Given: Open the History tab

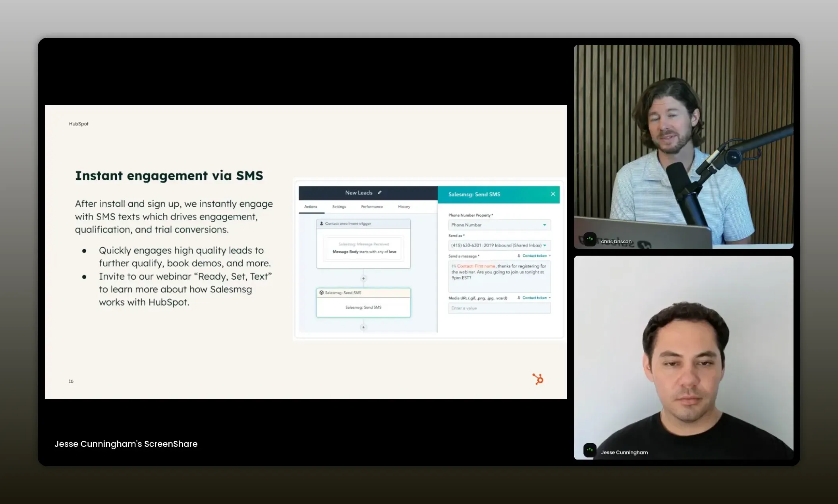Looking at the screenshot, I should coord(404,207).
